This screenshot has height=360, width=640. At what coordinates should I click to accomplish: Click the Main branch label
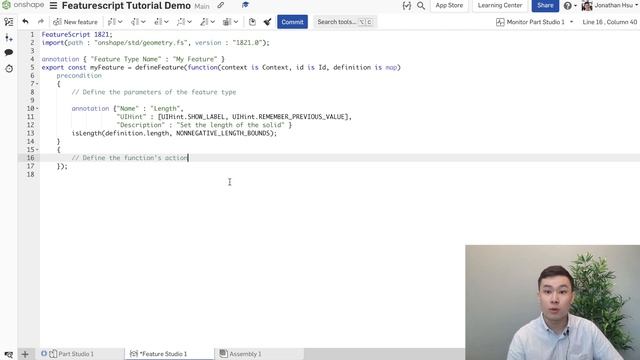coord(202,6)
